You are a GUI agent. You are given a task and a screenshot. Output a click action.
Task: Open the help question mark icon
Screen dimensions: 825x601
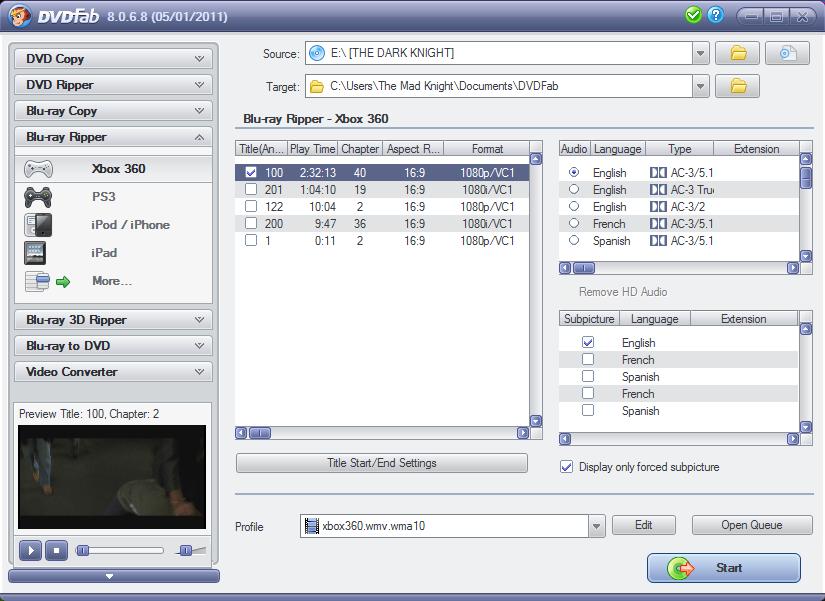[715, 15]
